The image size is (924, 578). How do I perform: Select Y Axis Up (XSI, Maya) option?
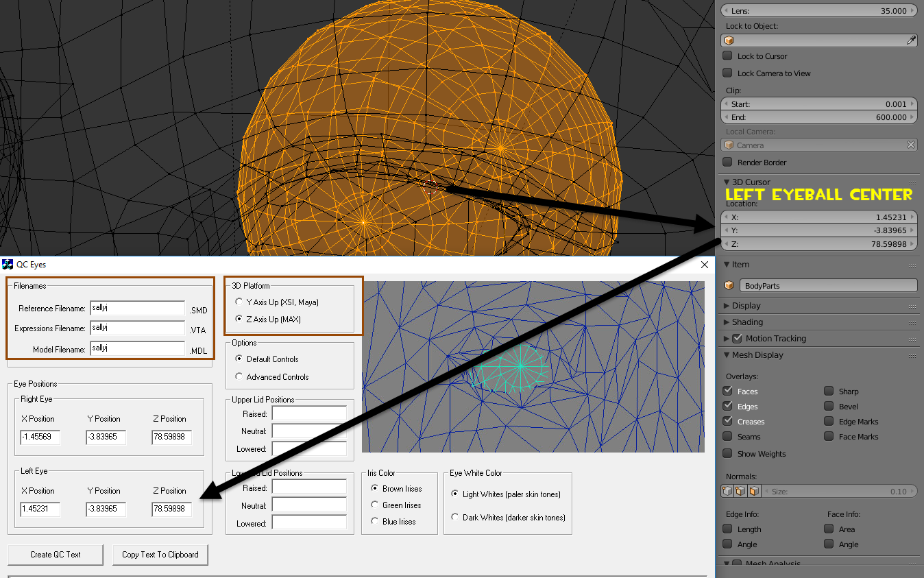point(239,302)
